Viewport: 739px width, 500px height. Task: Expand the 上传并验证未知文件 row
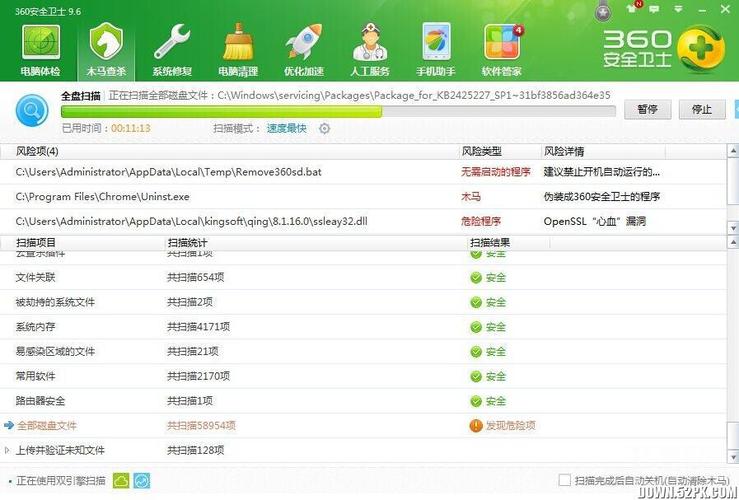pos(7,450)
